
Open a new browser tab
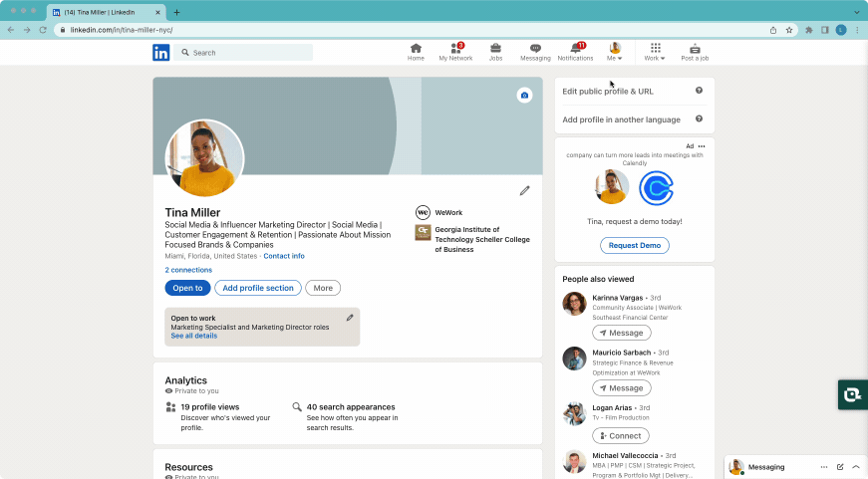[176, 12]
